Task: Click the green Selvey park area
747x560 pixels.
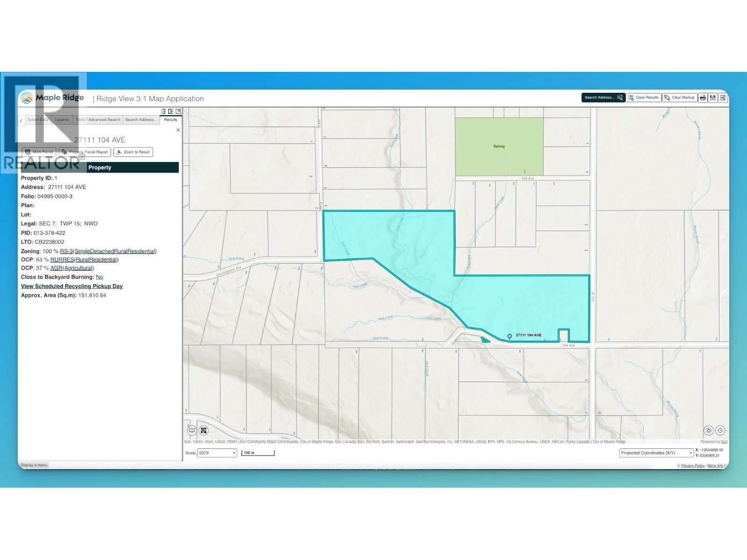Action: pos(499,147)
